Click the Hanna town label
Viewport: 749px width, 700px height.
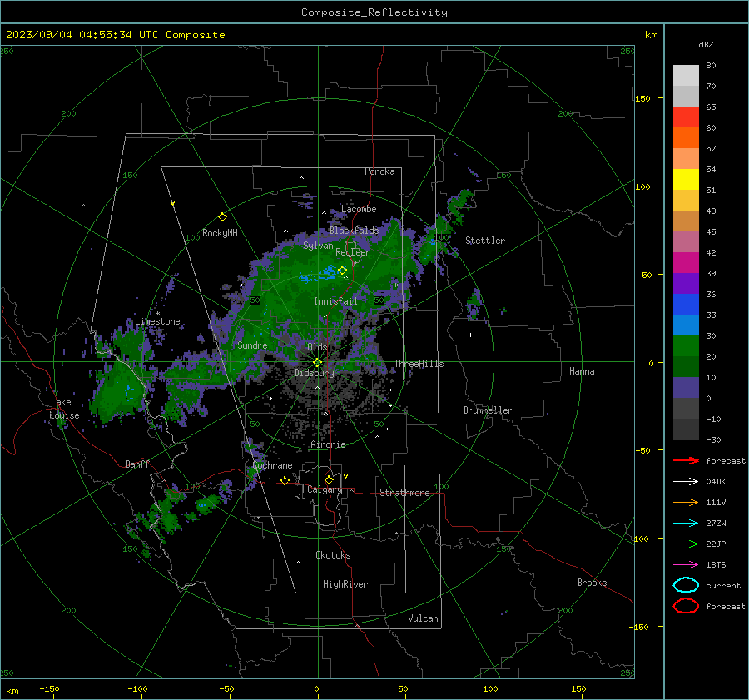tap(582, 371)
